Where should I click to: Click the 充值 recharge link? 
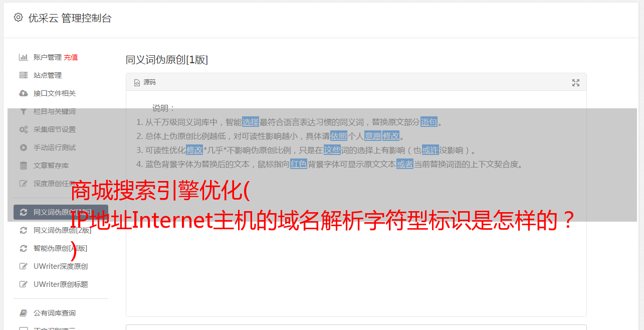pyautogui.click(x=71, y=57)
